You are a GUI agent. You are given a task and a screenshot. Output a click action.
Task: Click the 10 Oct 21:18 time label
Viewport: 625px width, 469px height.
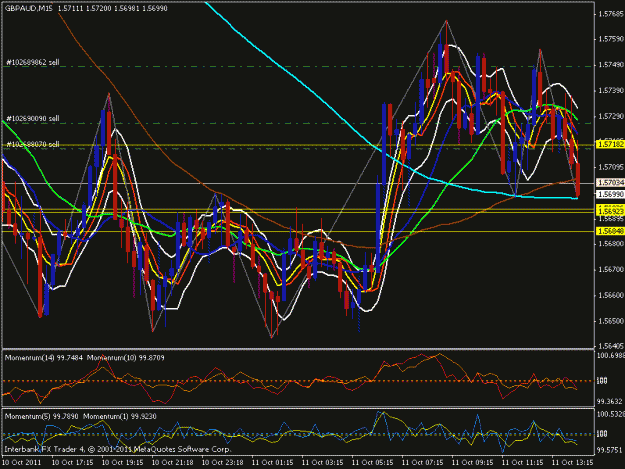click(x=173, y=463)
